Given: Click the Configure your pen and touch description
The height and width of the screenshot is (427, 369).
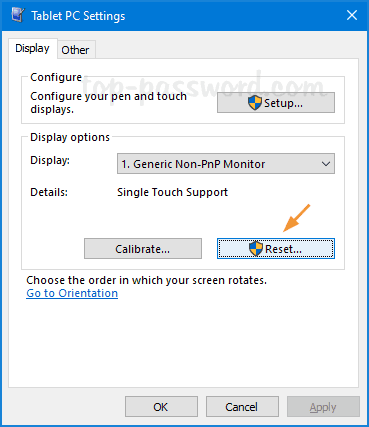Looking at the screenshot, I should coord(108,103).
